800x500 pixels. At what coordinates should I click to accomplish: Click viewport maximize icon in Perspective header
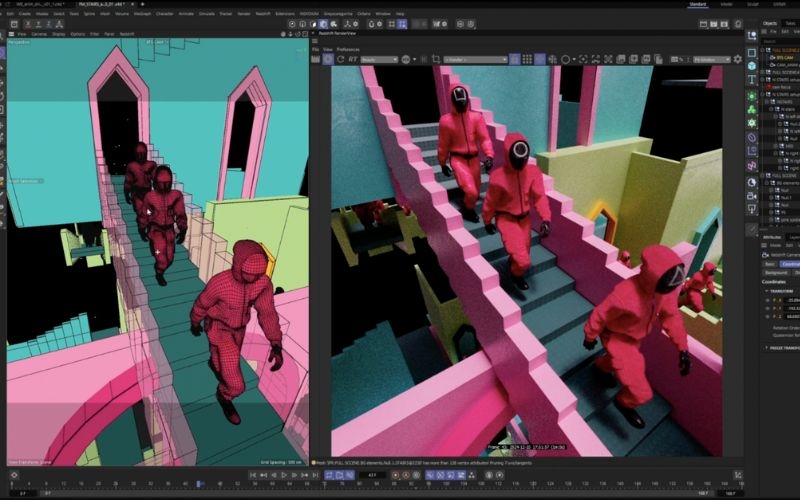305,34
